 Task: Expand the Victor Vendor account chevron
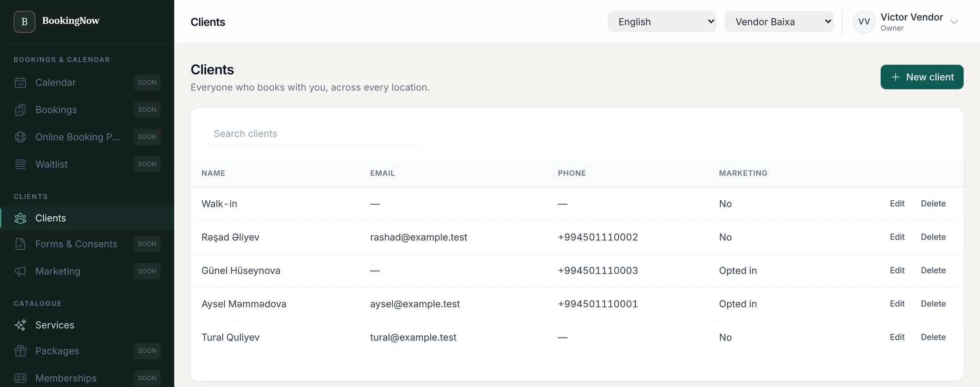click(x=954, y=22)
